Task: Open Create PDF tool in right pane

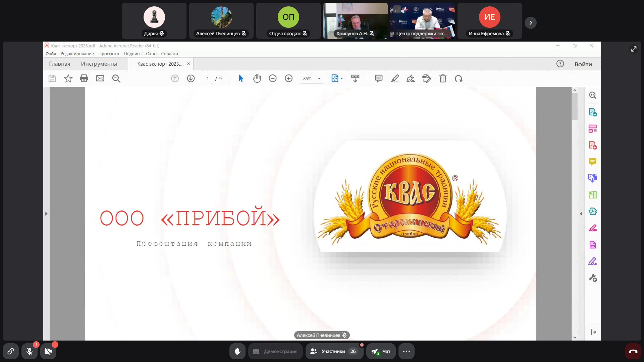Action: pos(593,145)
